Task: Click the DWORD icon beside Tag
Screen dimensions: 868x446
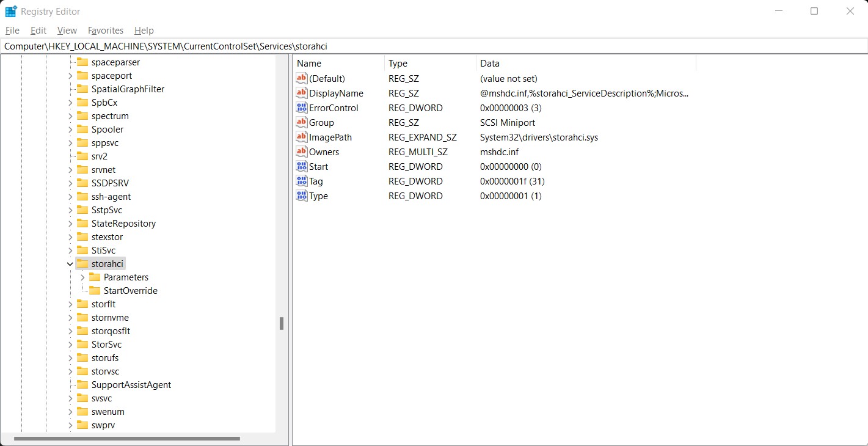Action: (301, 181)
